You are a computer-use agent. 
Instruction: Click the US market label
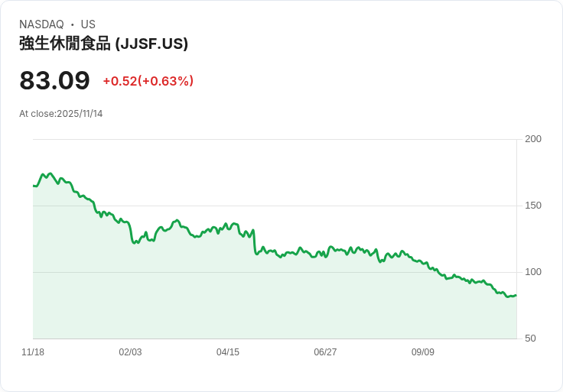[x=88, y=24]
